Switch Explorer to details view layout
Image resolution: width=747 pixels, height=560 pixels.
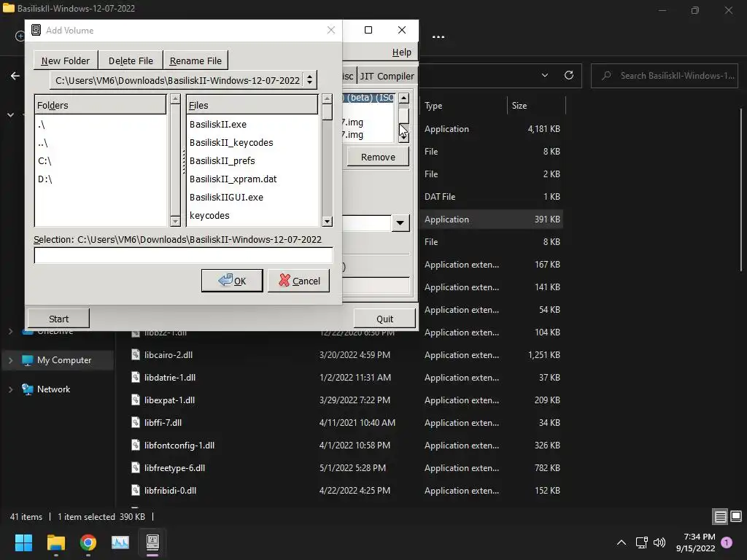[720, 516]
